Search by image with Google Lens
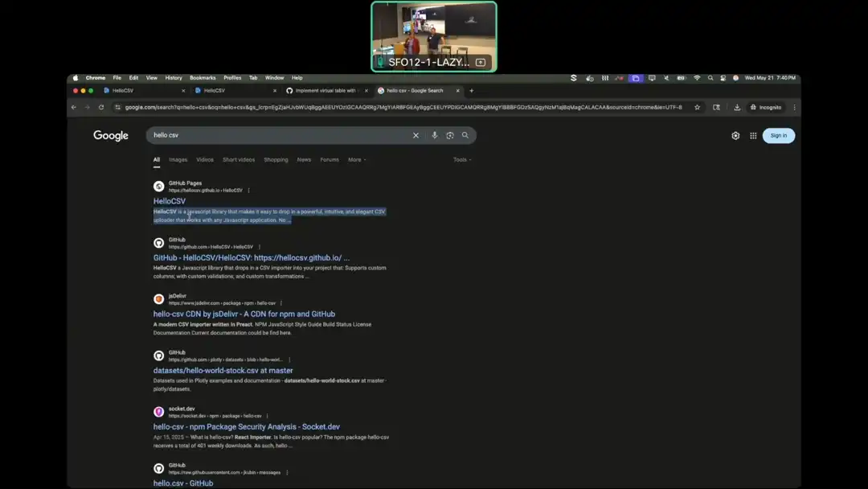The height and width of the screenshot is (489, 868). coord(450,135)
